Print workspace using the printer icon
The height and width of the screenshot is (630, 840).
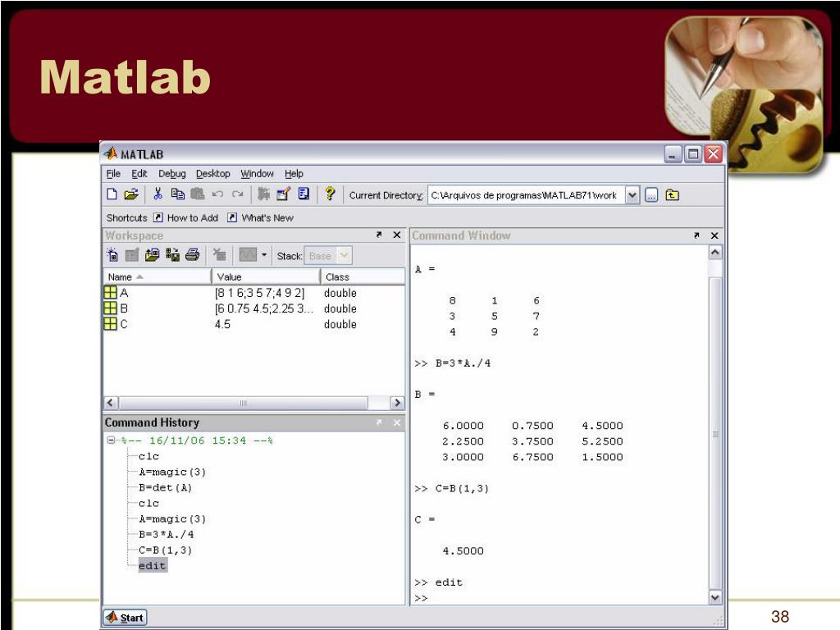[x=192, y=255]
